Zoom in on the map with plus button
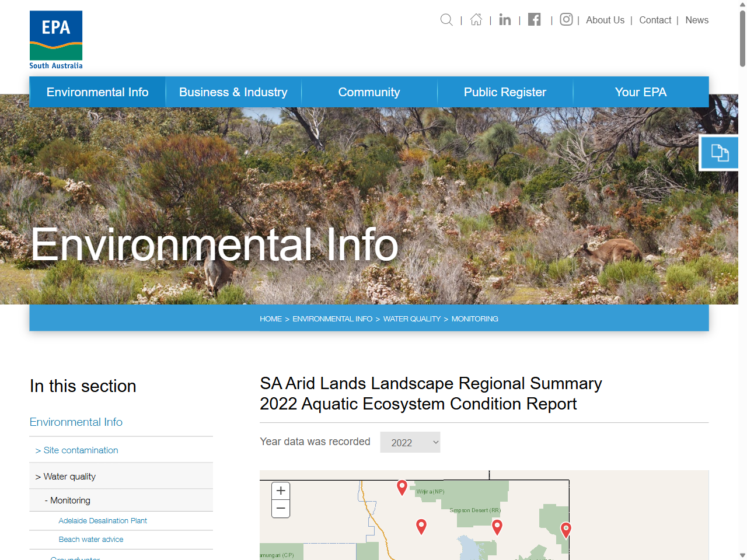 (281, 491)
